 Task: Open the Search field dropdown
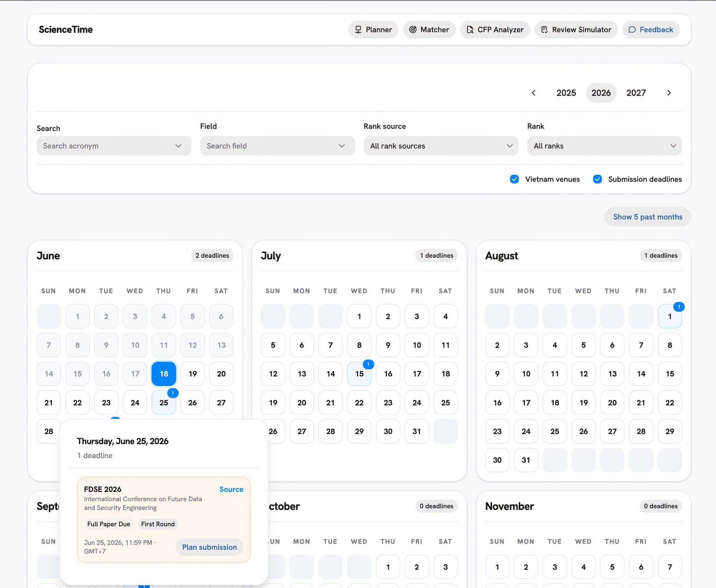click(277, 146)
